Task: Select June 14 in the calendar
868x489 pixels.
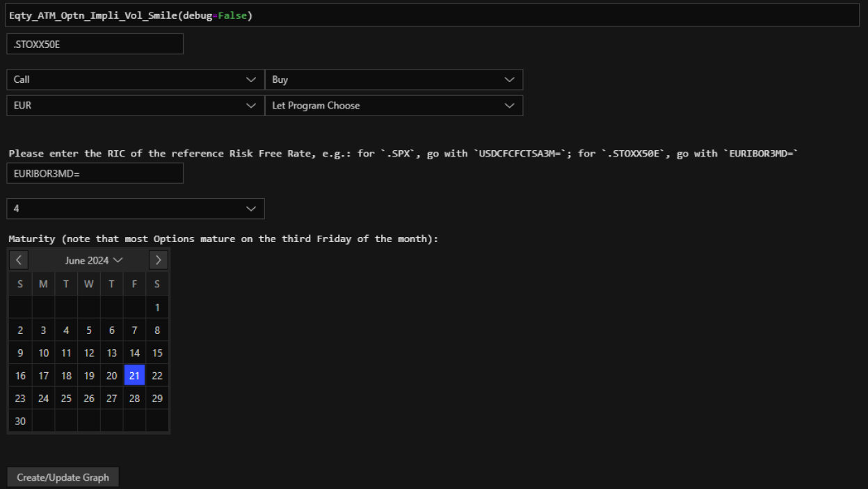Action: (x=134, y=353)
